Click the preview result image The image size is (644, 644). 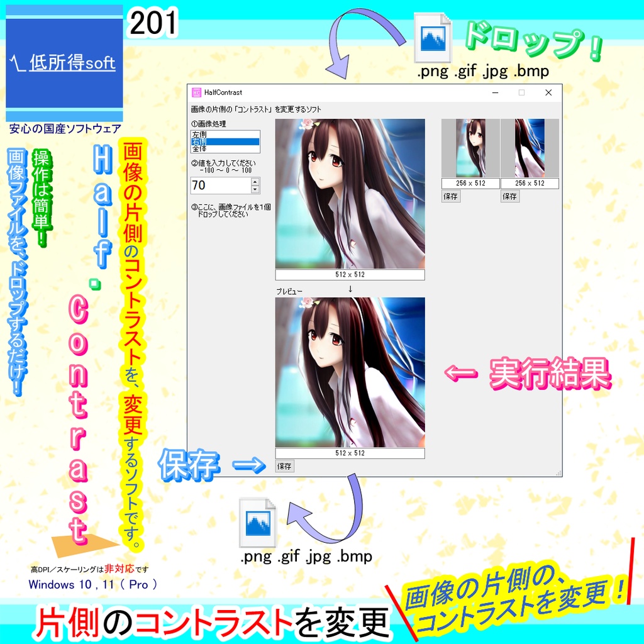[x=350, y=372]
